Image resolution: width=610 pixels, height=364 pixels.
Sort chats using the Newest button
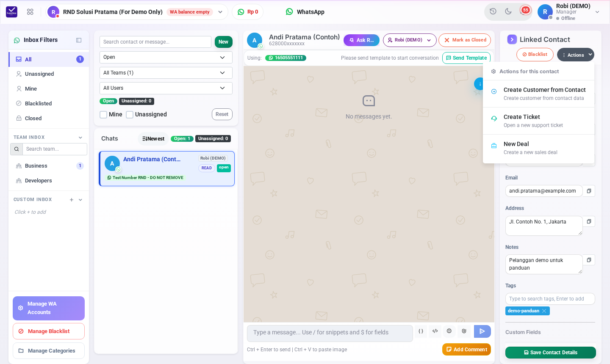pyautogui.click(x=153, y=139)
